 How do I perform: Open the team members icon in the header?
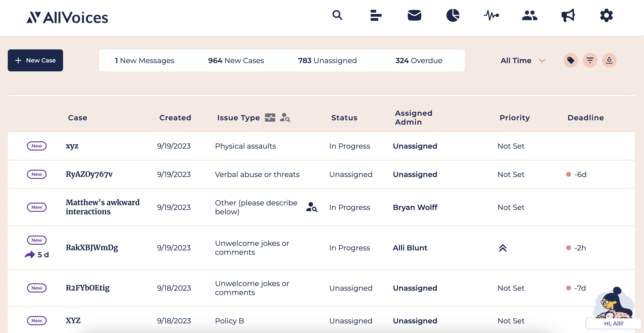click(x=530, y=16)
